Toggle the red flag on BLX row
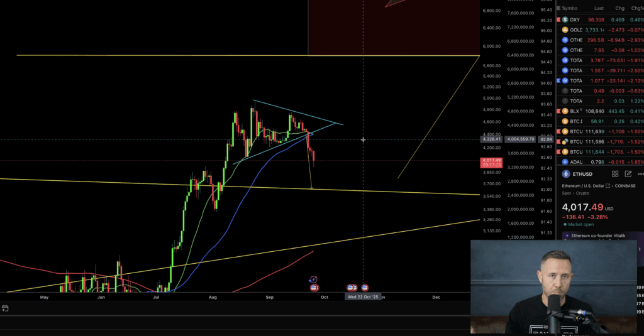 point(558,111)
